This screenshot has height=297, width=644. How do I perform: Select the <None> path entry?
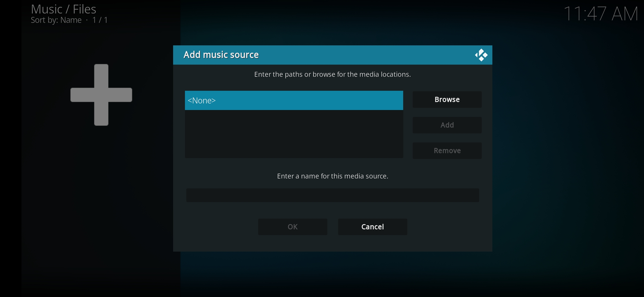[x=294, y=100]
